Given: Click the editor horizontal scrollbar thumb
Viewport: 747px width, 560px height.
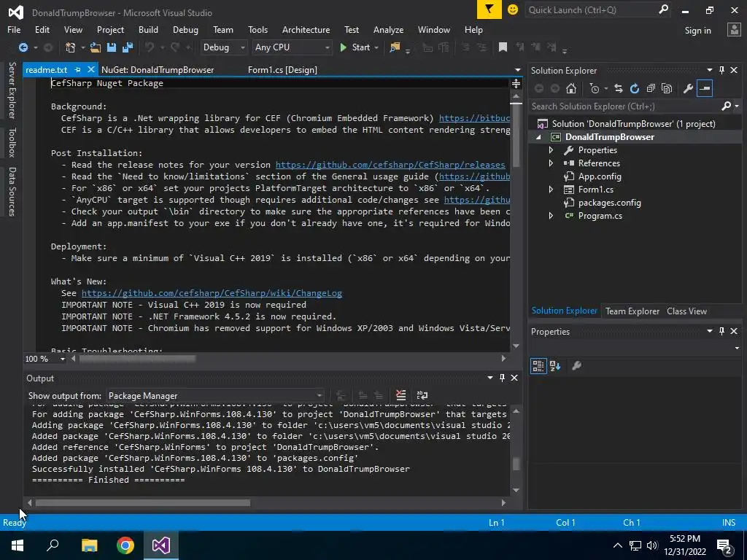Looking at the screenshot, I should tap(137, 359).
